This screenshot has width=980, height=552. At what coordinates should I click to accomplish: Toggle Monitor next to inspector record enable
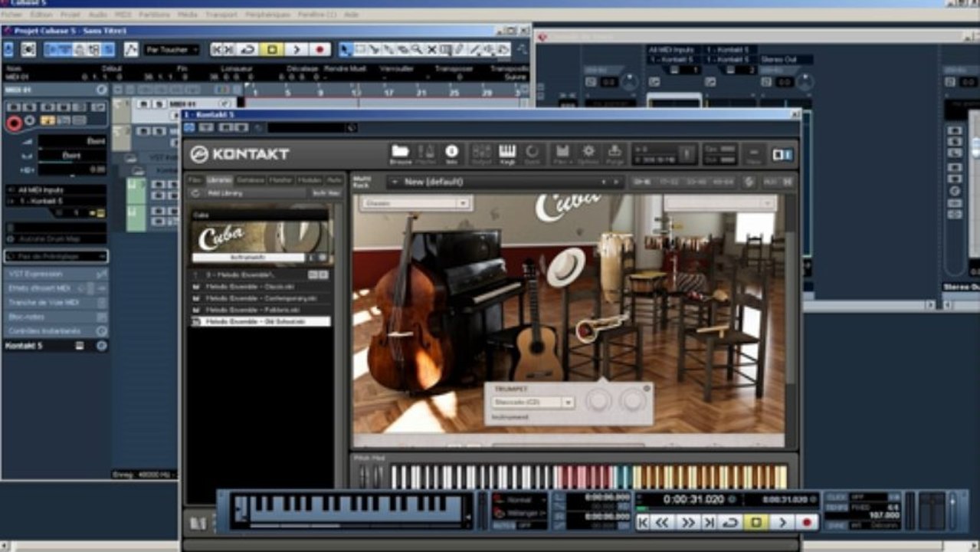point(30,120)
